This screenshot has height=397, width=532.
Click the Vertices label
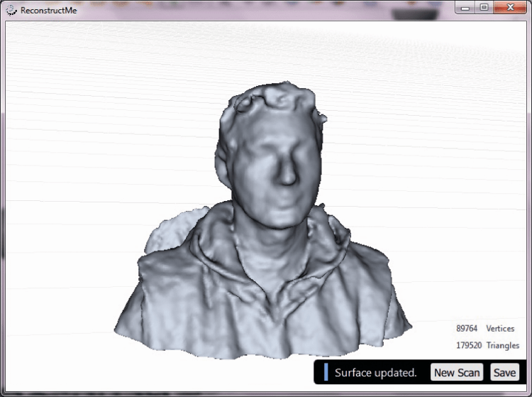coord(500,329)
